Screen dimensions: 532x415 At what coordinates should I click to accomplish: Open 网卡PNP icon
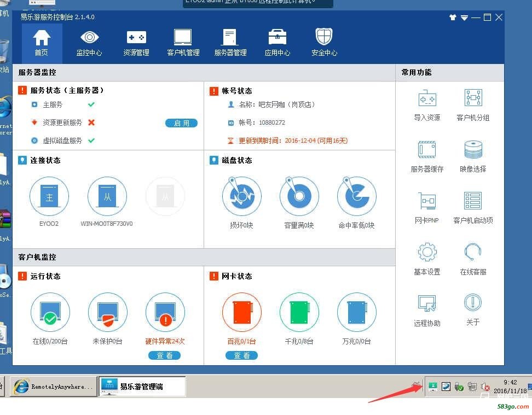coord(427,201)
